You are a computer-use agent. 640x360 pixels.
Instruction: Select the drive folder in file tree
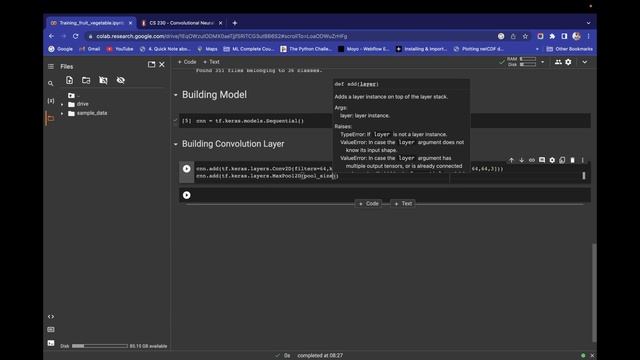tap(82, 104)
